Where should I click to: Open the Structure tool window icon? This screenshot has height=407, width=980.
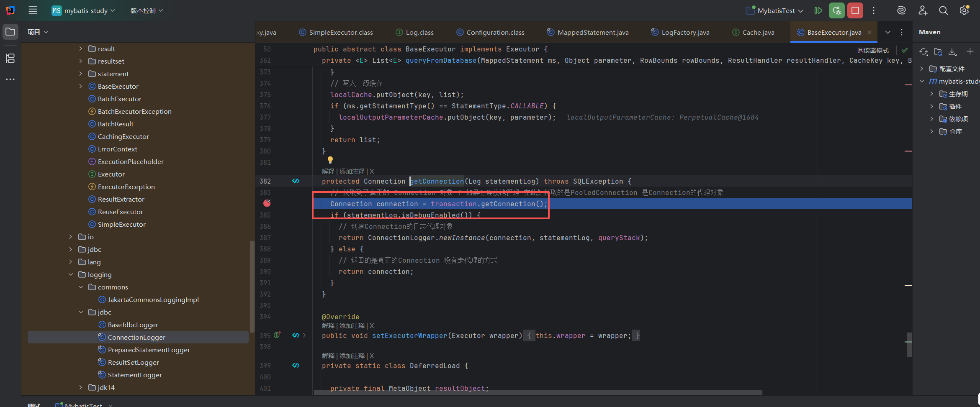[x=10, y=58]
